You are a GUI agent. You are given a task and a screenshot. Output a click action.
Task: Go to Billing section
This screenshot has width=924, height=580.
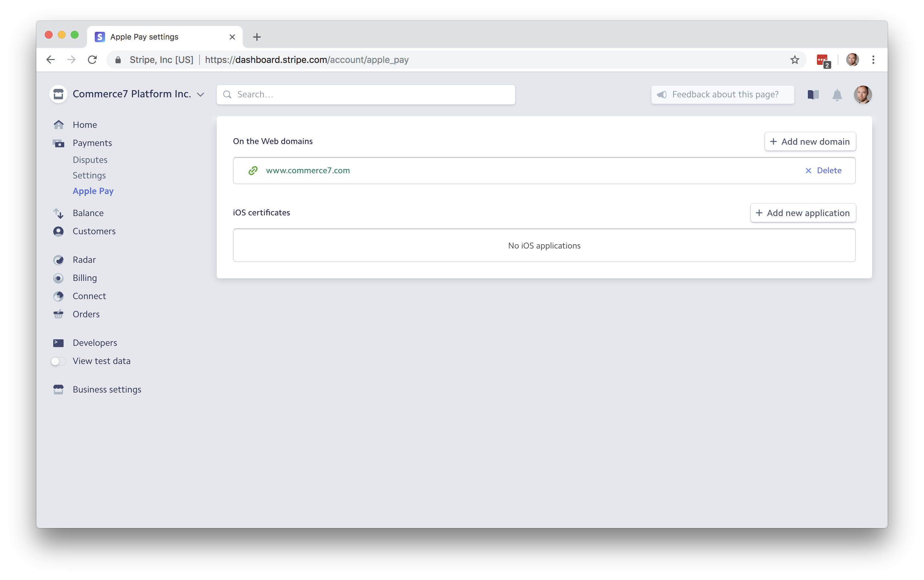85,278
